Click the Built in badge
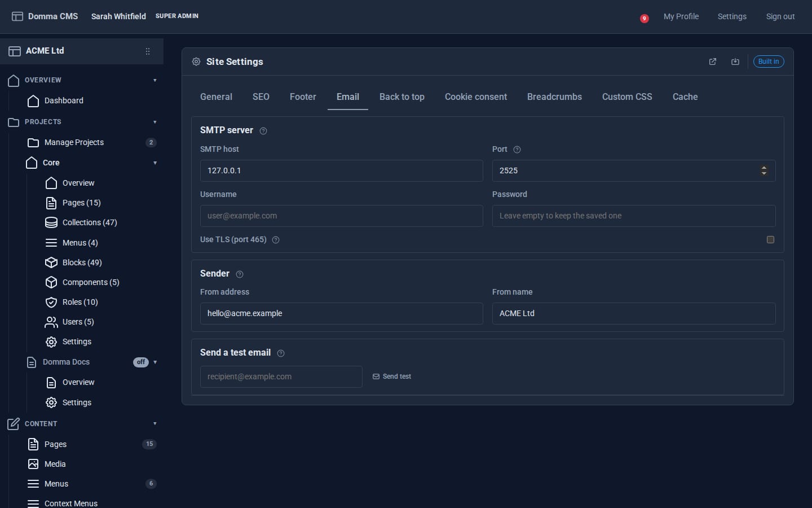The image size is (812, 508). 769,62
